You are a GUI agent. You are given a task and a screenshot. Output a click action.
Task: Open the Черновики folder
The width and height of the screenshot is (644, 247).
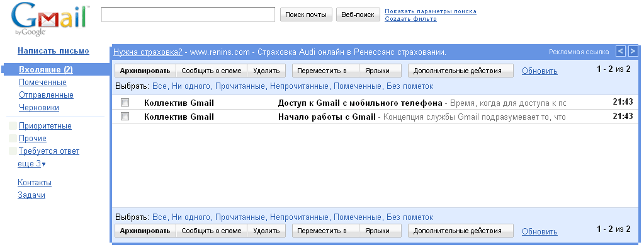click(x=39, y=108)
